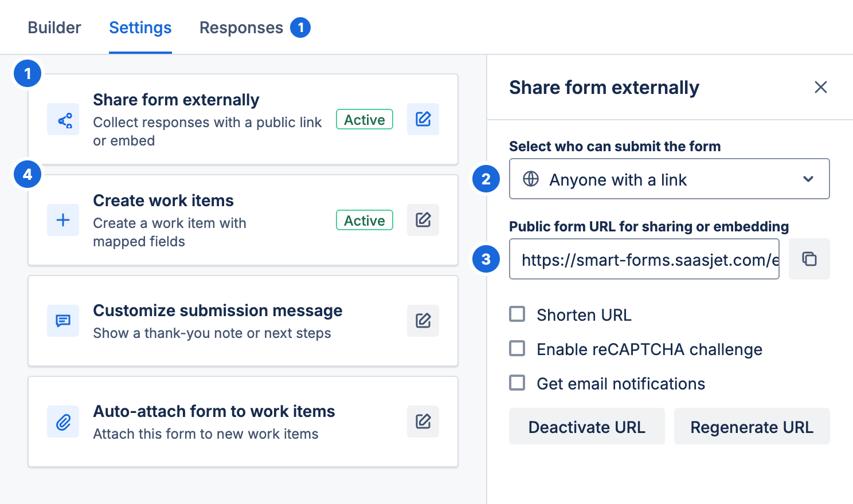The width and height of the screenshot is (853, 504).
Task: Click the Regenerate URL button
Action: tap(752, 426)
